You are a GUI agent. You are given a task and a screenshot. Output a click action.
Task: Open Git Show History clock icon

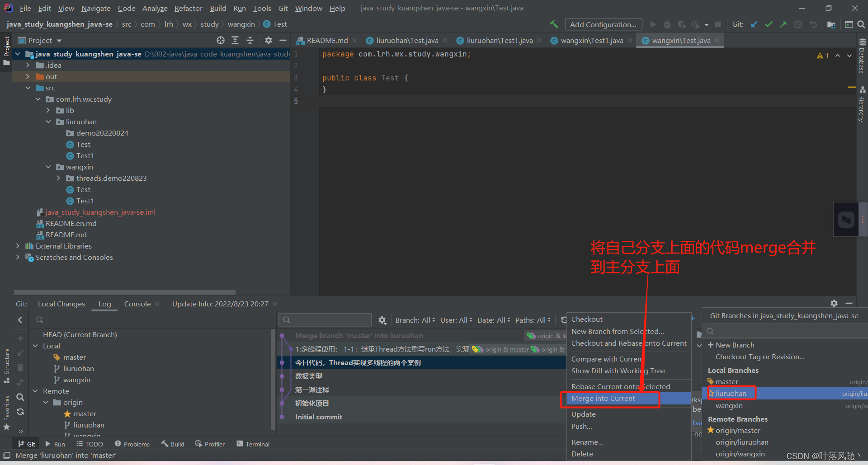tap(798, 24)
